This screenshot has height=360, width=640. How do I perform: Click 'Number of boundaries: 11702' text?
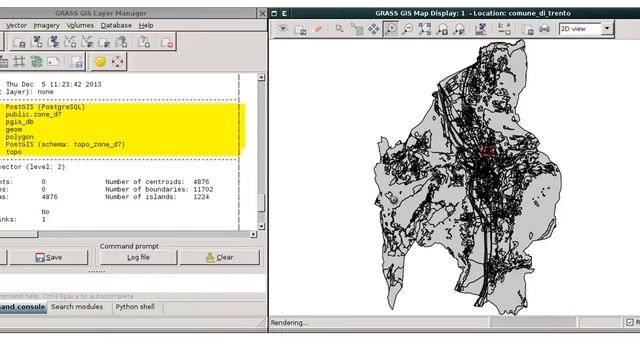point(159,189)
